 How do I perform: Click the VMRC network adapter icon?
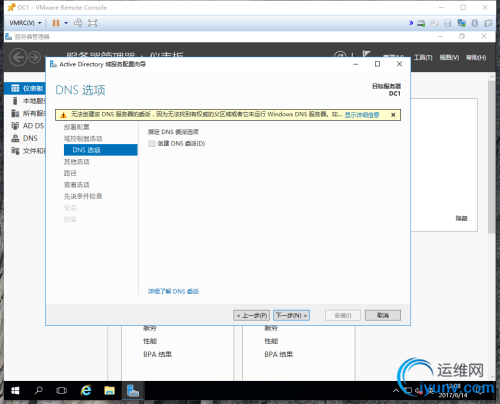(x=462, y=23)
